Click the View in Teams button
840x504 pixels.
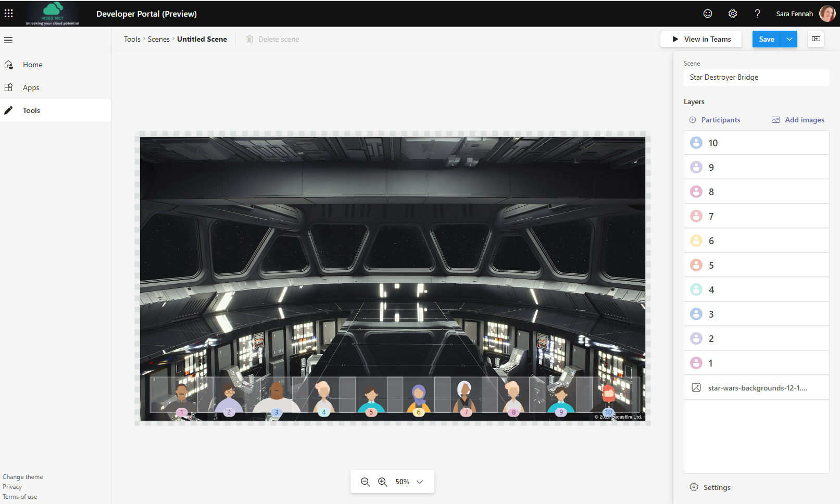pyautogui.click(x=700, y=39)
